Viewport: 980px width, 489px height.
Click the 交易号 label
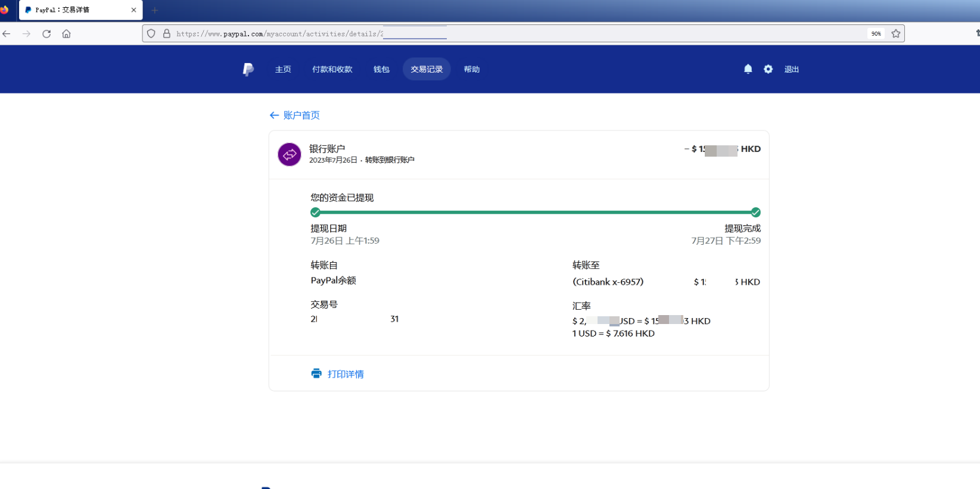pyautogui.click(x=324, y=304)
